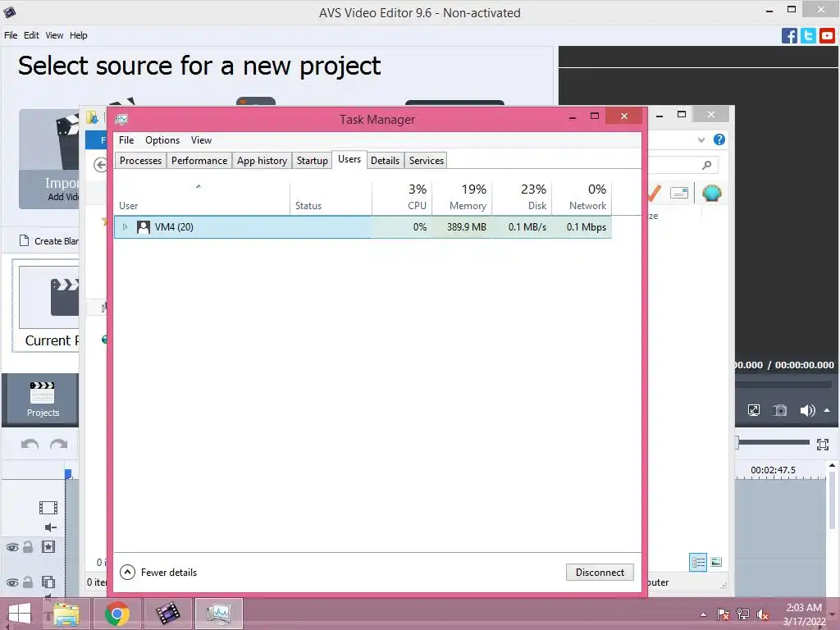Click the VM4 user avatar icon
This screenshot has height=630, width=840.
click(143, 227)
